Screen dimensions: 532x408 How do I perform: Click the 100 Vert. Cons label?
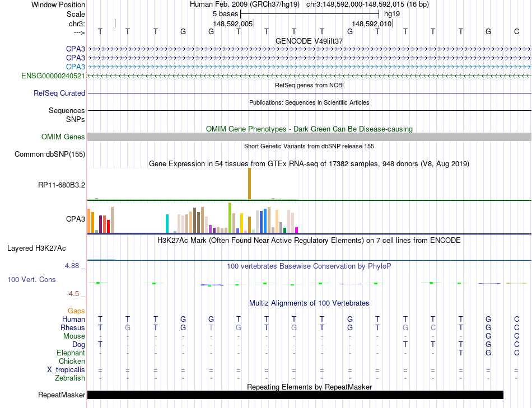31,279
